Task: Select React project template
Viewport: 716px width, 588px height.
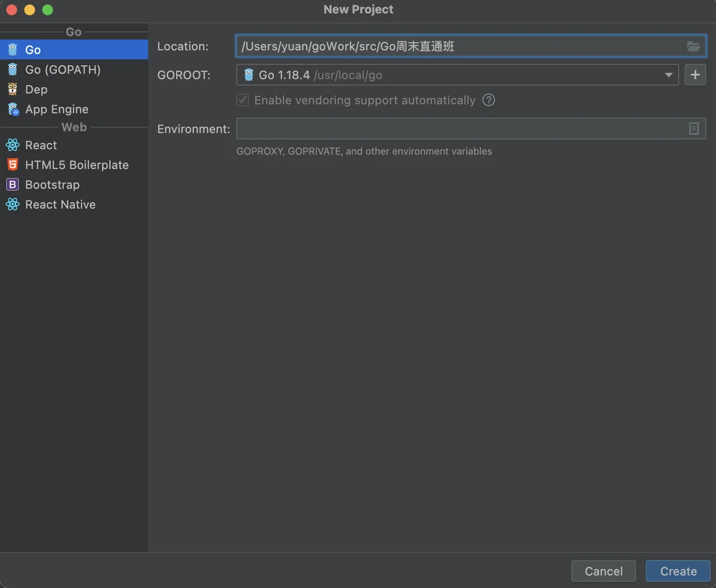Action: (74, 145)
